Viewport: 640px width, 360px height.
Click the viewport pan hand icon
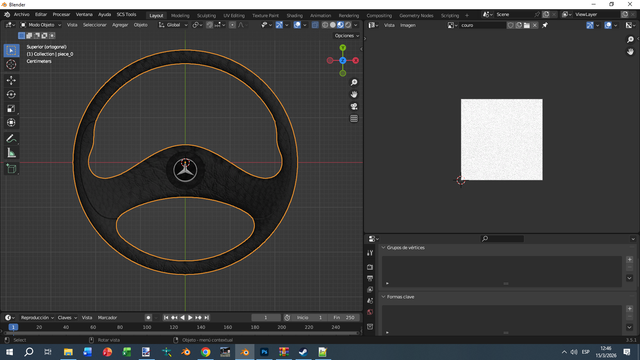pyautogui.click(x=354, y=94)
